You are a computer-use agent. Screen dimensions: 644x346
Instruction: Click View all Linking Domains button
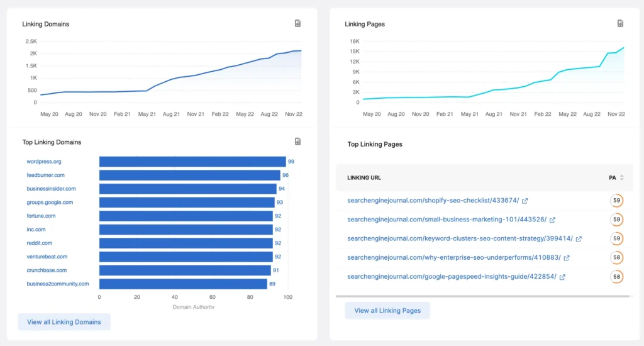[64, 322]
